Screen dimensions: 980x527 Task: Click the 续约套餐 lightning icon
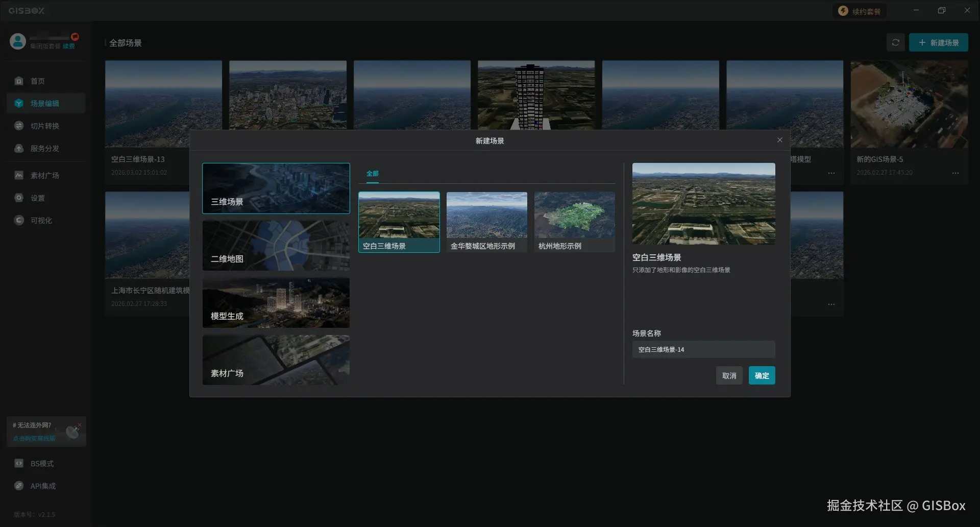pos(843,11)
